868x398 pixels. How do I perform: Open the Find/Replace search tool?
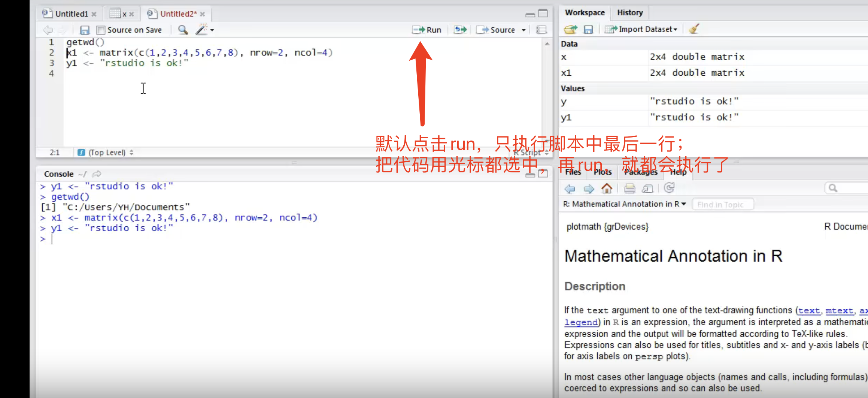click(183, 30)
